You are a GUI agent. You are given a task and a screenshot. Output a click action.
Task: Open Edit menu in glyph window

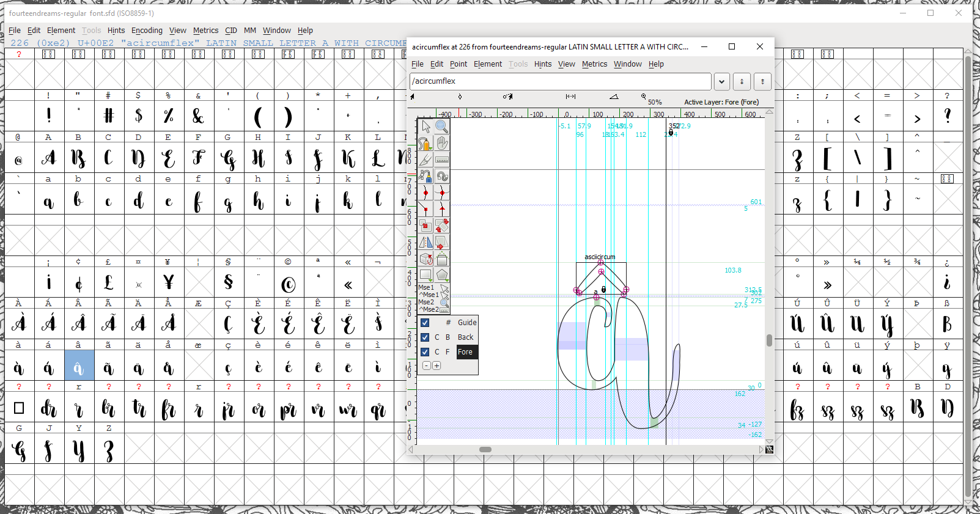coord(437,64)
